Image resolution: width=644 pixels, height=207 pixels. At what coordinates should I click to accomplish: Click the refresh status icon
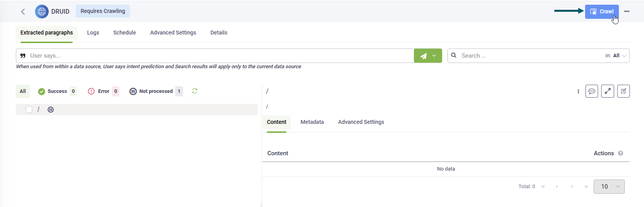195,91
